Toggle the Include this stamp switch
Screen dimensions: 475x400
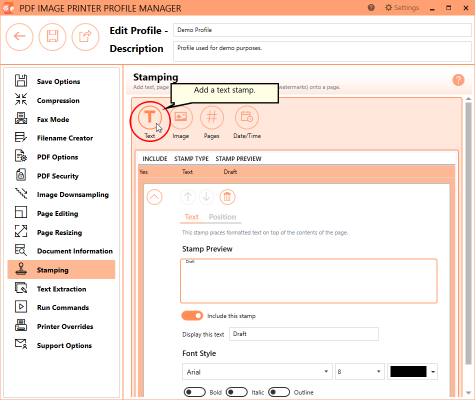pyautogui.click(x=192, y=316)
